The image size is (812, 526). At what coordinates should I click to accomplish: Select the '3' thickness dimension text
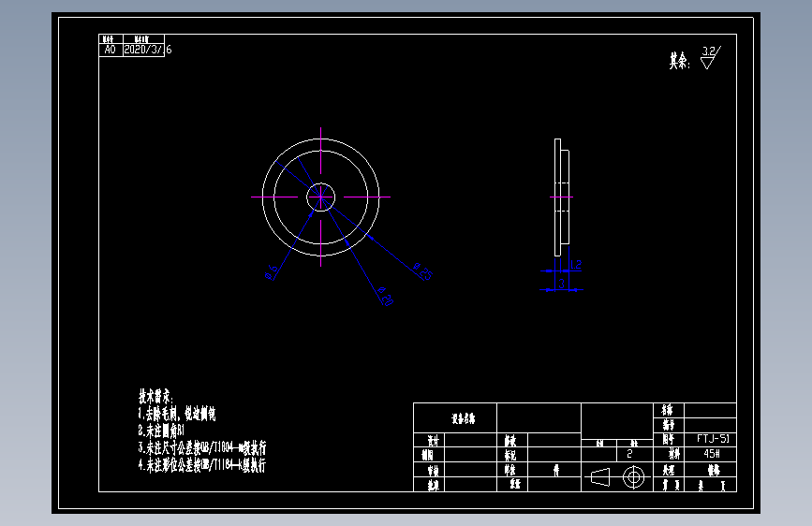[x=561, y=284]
